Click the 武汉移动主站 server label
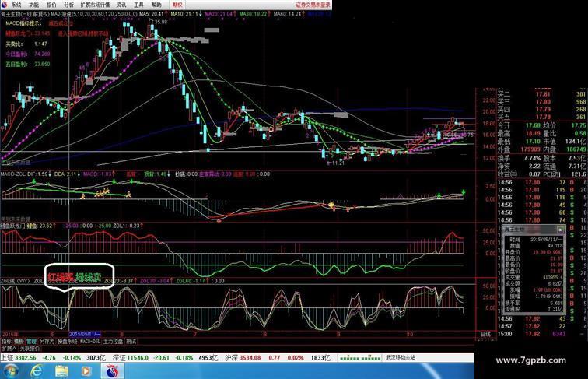Viewport: 588px width, 379px height. [401, 358]
